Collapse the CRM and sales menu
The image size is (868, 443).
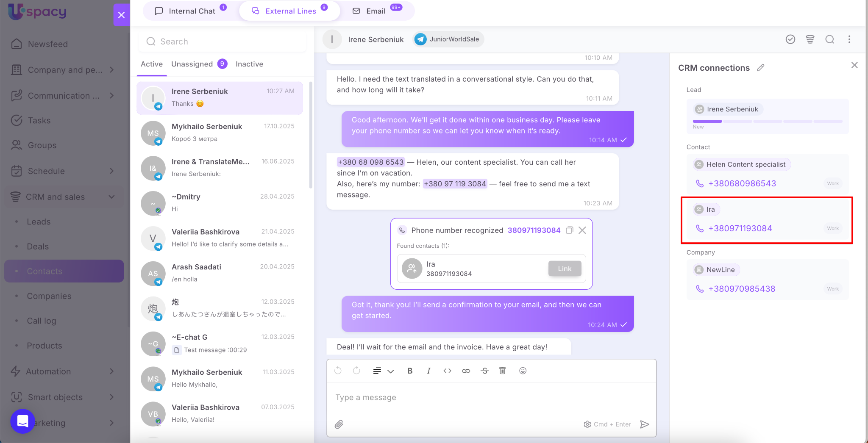[111, 197]
